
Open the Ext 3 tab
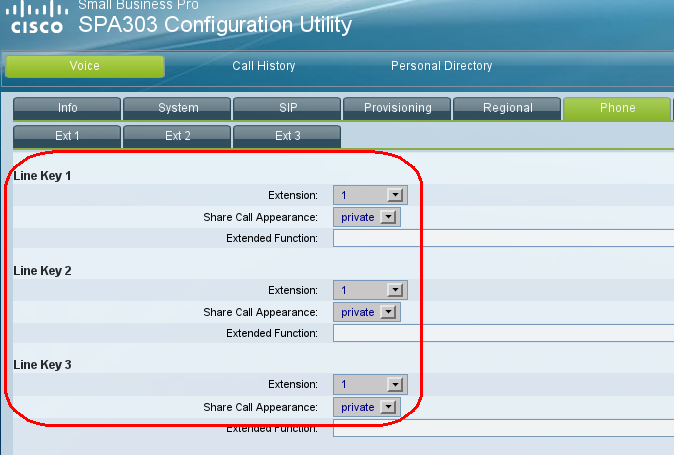(x=287, y=135)
